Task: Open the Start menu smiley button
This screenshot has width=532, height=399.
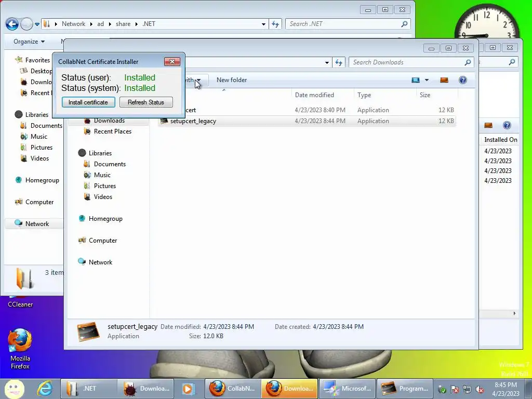Action: pos(14,389)
